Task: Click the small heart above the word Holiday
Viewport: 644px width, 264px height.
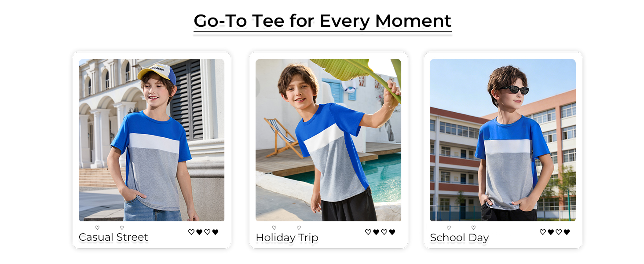Action: coord(274,227)
